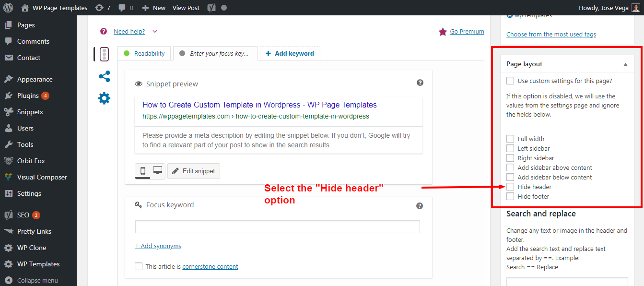Screen dimensions: 644x286
Task: Open the Yoast advanced settings gear tab
Action: coord(104,98)
